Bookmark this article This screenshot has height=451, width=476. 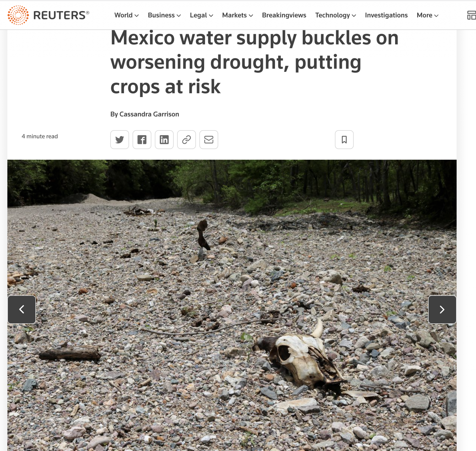pyautogui.click(x=344, y=140)
